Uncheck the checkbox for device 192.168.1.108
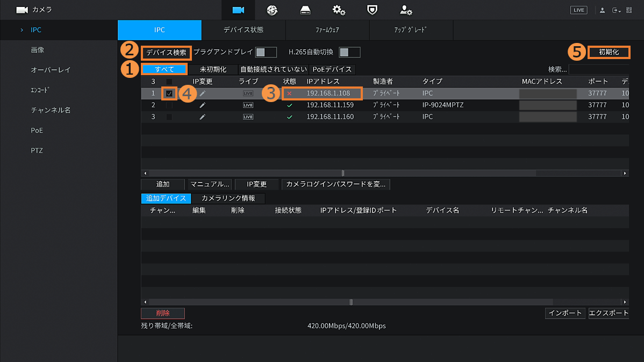 (x=169, y=93)
